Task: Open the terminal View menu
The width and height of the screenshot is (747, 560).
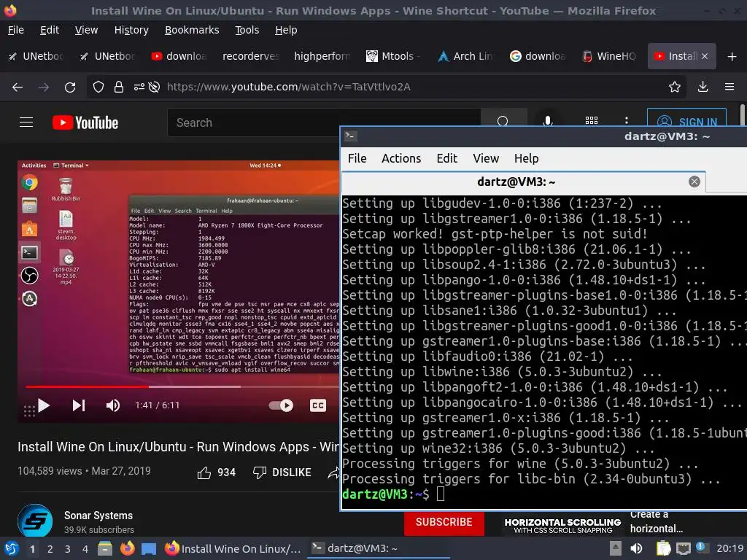Action: click(x=485, y=158)
